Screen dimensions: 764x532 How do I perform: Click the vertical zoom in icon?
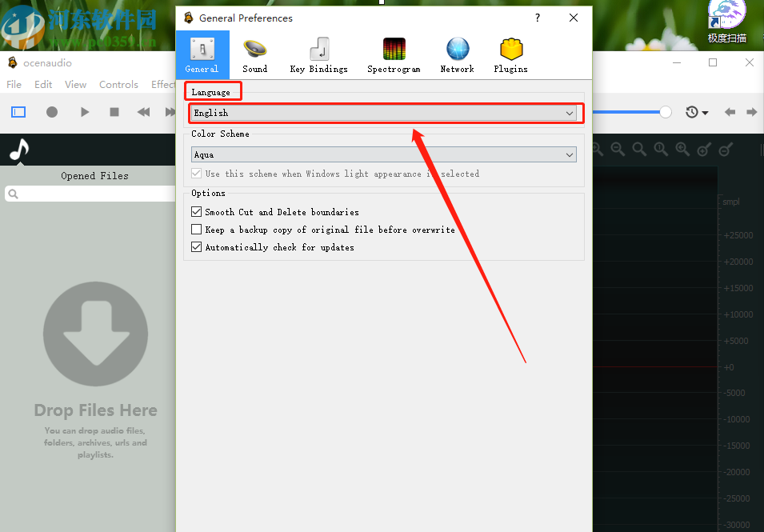[x=704, y=149]
